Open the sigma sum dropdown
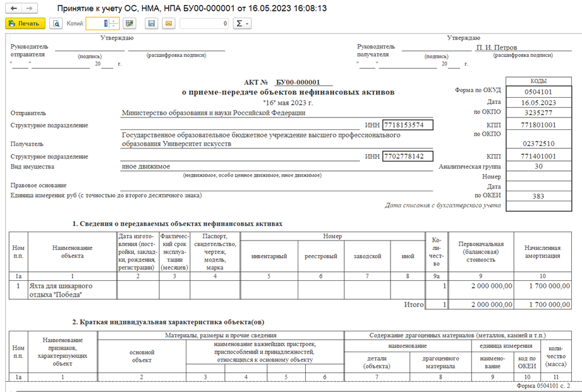The image size is (582, 392). [243, 23]
